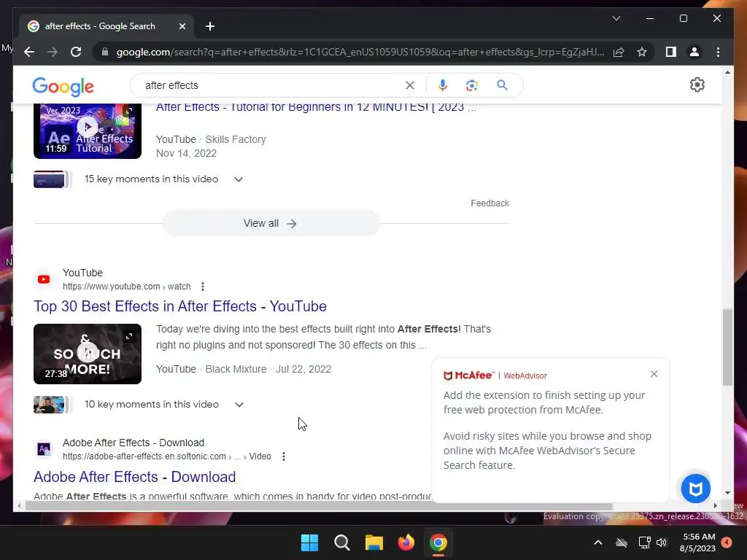This screenshot has height=560, width=747.
Task: Click the 'View all' videos button
Action: point(271,223)
